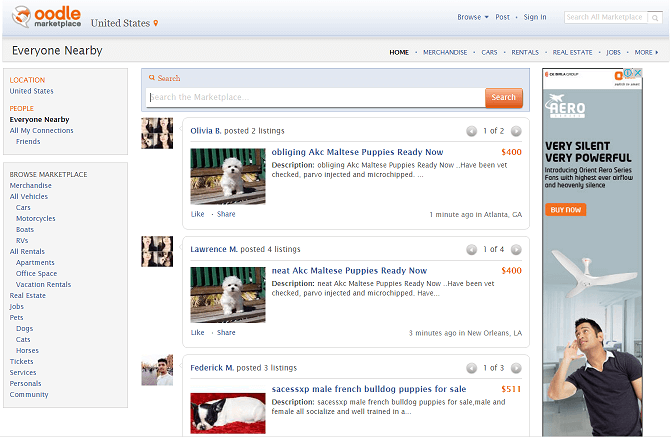Click the Search the Marketplace input box
Image resolution: width=671 pixels, height=437 pixels.
[x=315, y=98]
